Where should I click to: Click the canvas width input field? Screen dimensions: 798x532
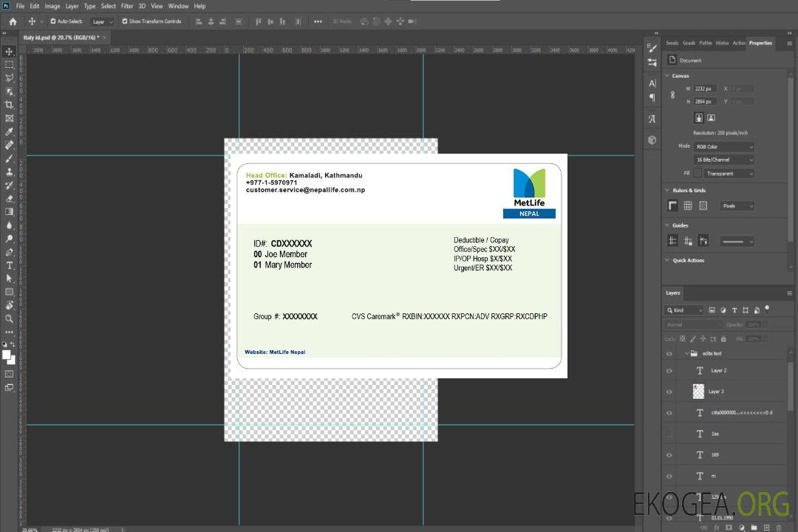pyautogui.click(x=706, y=89)
